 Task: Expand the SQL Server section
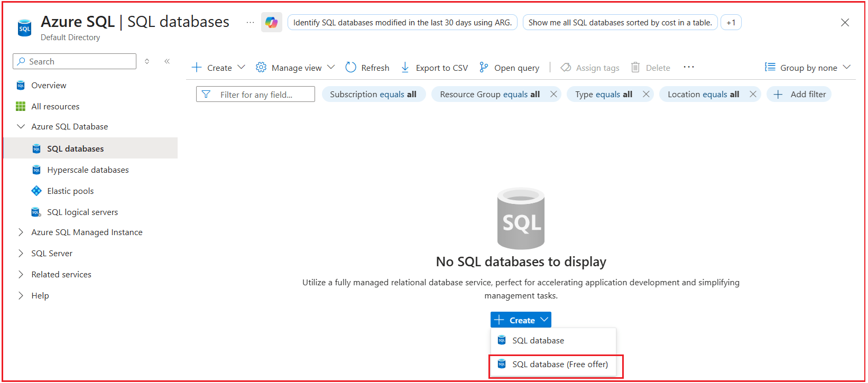coord(21,253)
